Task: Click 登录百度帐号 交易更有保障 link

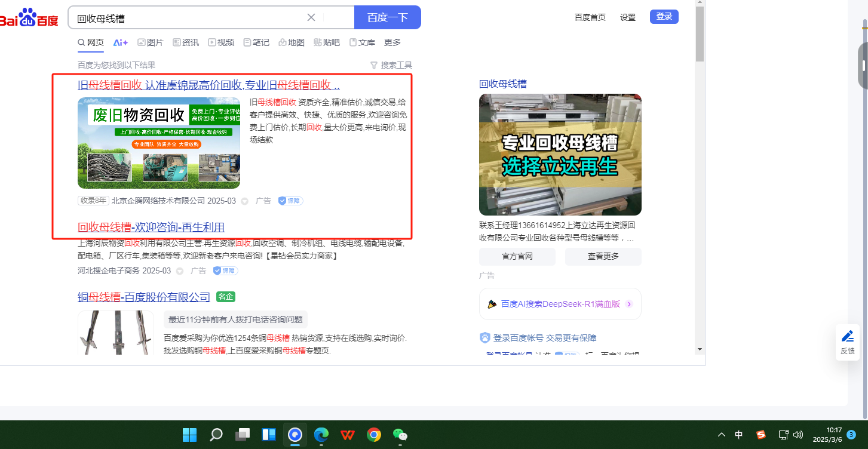Action: pos(545,338)
